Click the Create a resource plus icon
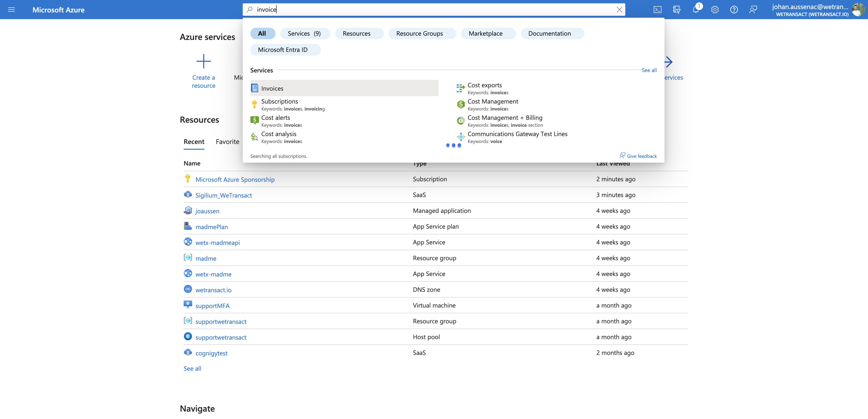868x419 pixels. 203,61
